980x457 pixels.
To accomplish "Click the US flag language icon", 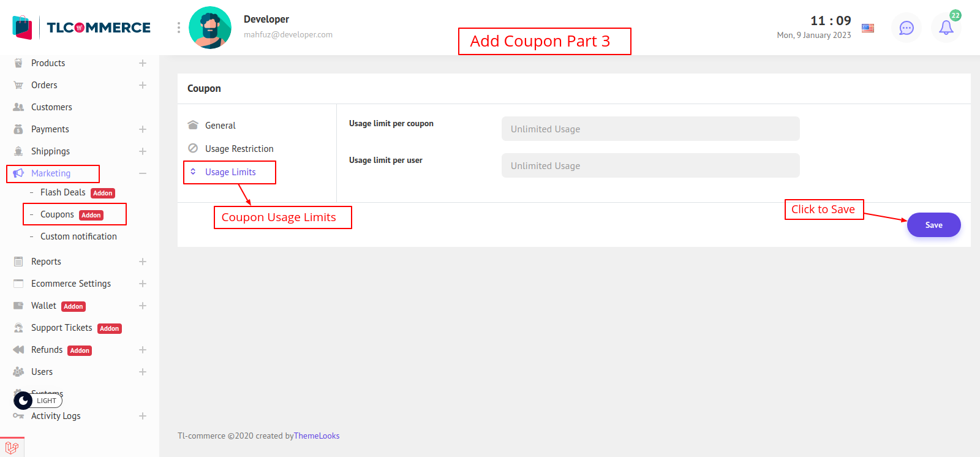I will pyautogui.click(x=867, y=28).
